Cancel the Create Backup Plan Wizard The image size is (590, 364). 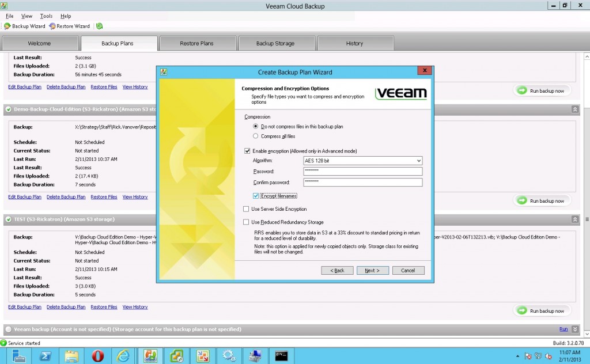point(409,270)
